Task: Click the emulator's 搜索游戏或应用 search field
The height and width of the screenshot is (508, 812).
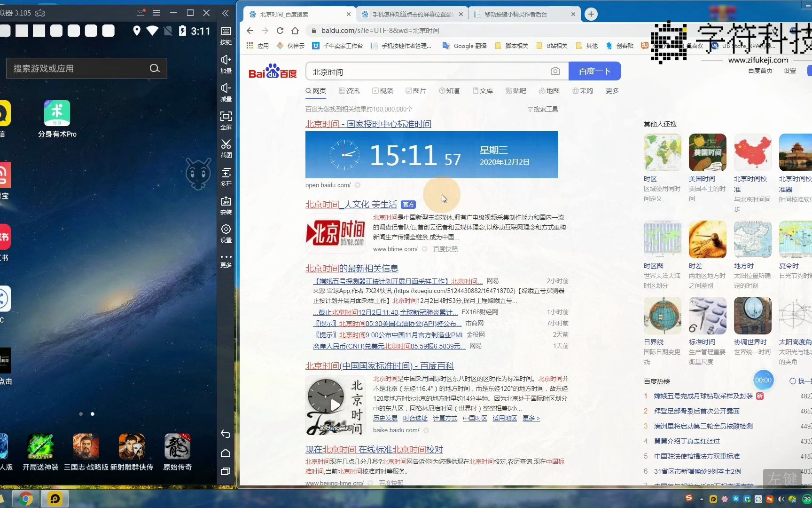Action: [86, 68]
